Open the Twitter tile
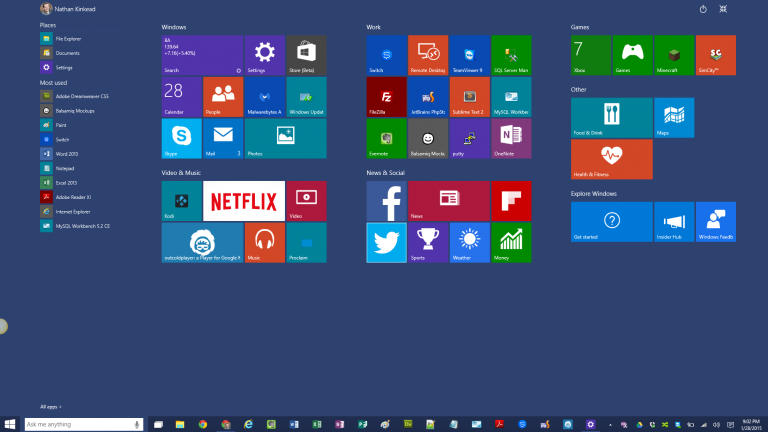768x432 pixels. [386, 242]
